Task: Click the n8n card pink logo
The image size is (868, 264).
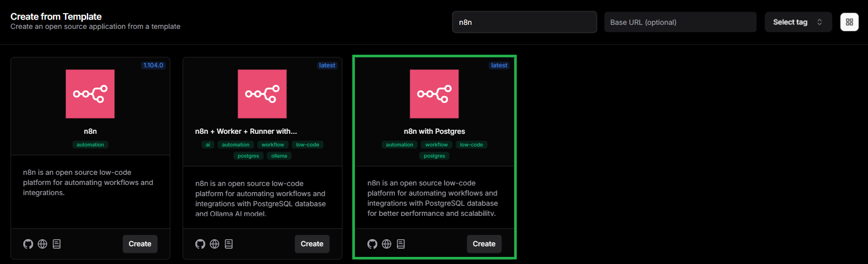Action: [90, 94]
